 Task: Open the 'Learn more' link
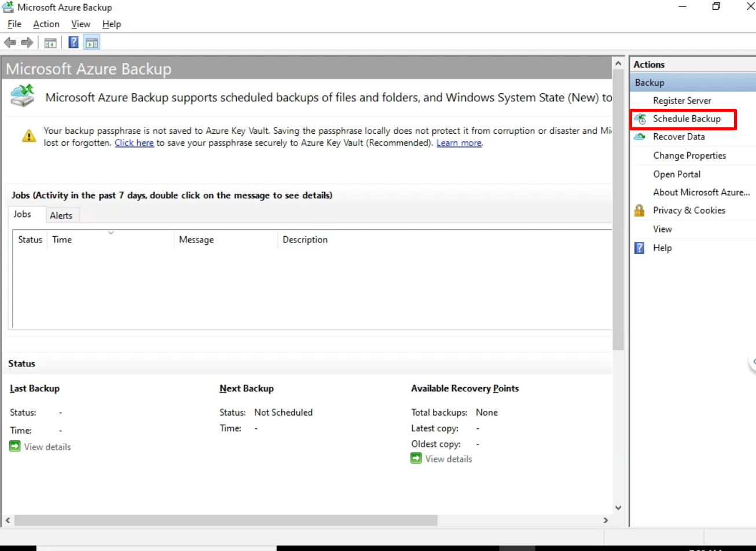point(459,142)
